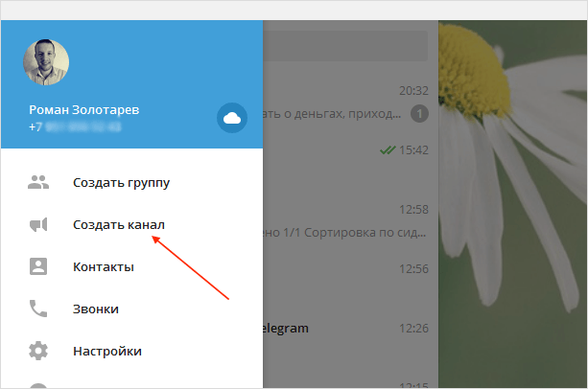Click the contacts card icon
This screenshot has height=389, width=588.
click(38, 266)
